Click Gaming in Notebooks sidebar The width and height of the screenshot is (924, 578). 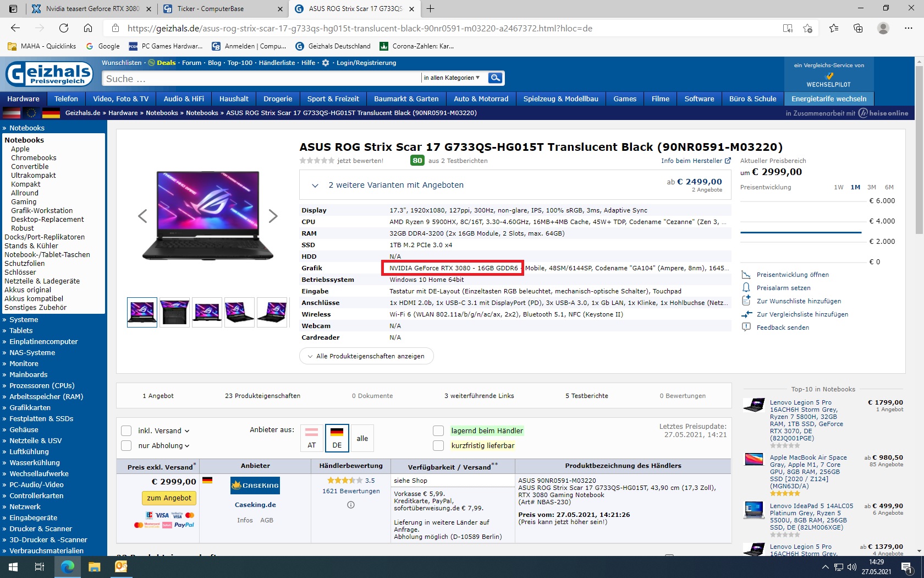click(x=24, y=202)
